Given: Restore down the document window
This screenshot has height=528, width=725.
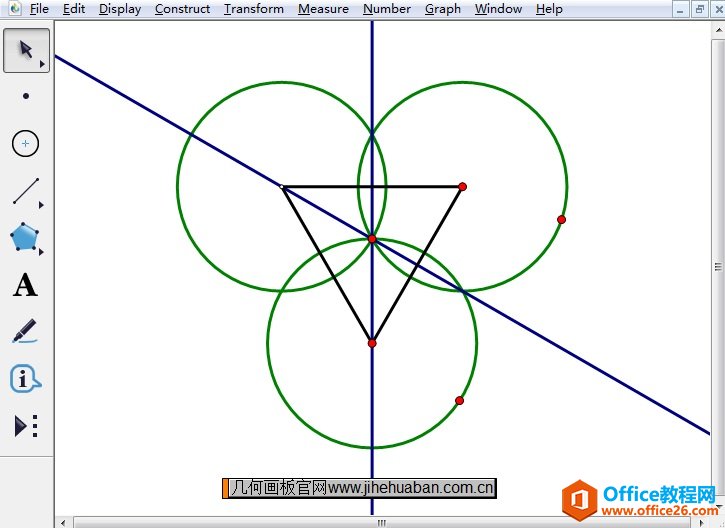Looking at the screenshot, I should [x=700, y=9].
